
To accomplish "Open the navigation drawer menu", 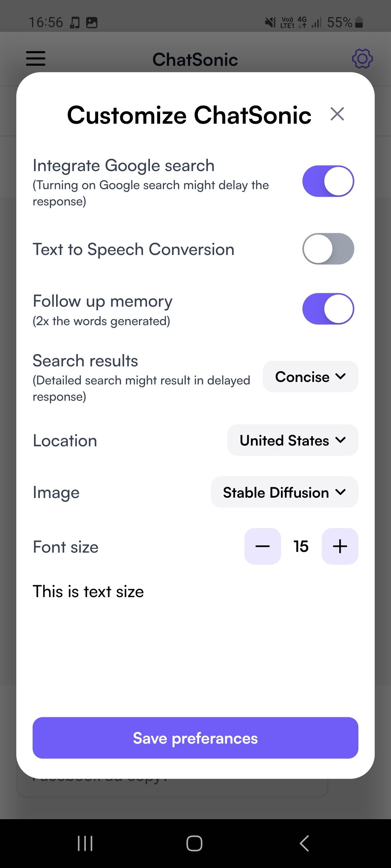I will pos(35,59).
